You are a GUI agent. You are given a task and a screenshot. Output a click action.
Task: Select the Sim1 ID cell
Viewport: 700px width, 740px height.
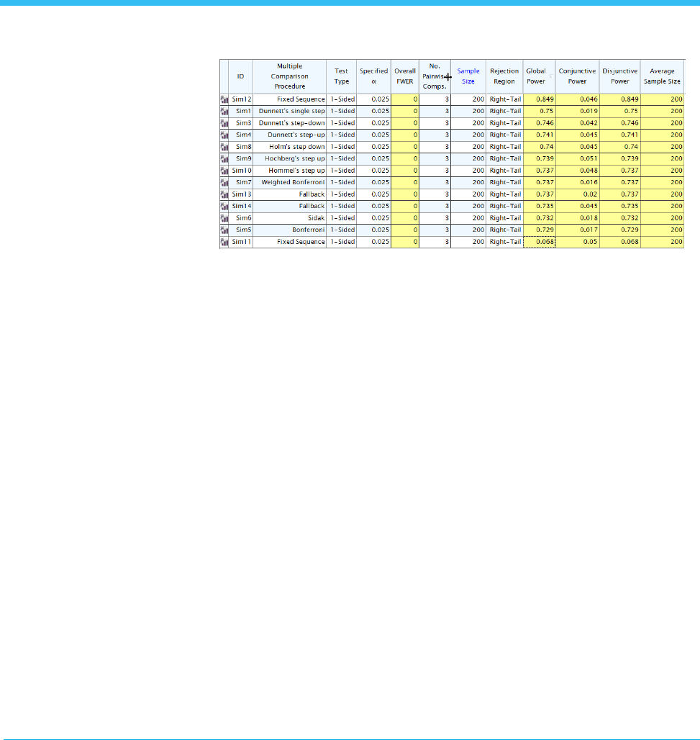click(240, 112)
